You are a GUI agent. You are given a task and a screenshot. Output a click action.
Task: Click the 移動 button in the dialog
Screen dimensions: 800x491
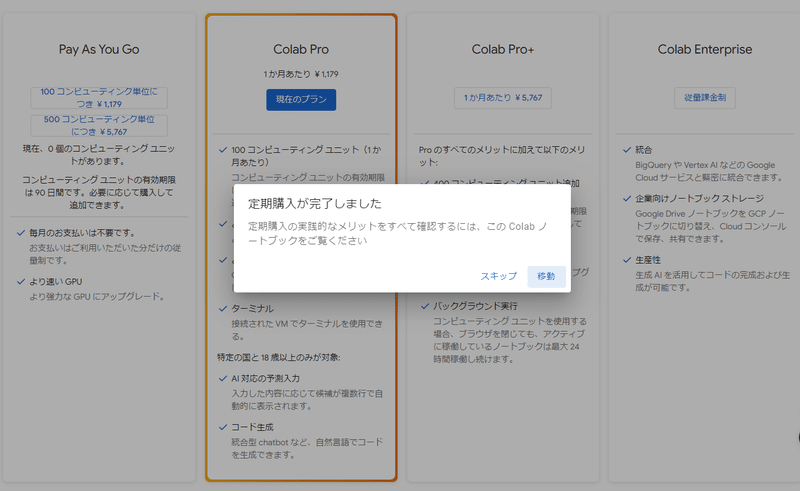coord(546,276)
